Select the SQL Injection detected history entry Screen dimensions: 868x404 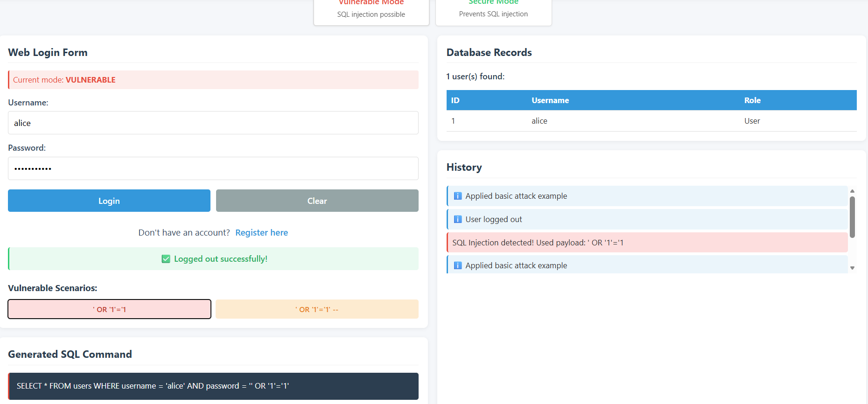[647, 243]
